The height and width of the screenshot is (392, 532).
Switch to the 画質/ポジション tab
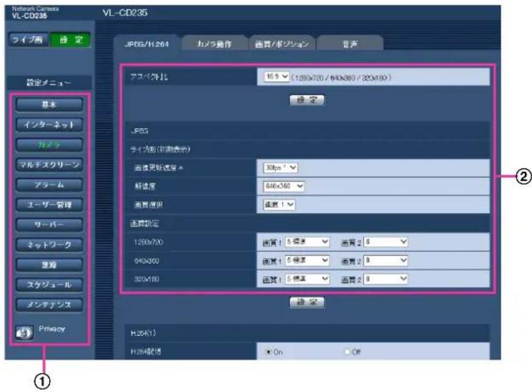281,44
